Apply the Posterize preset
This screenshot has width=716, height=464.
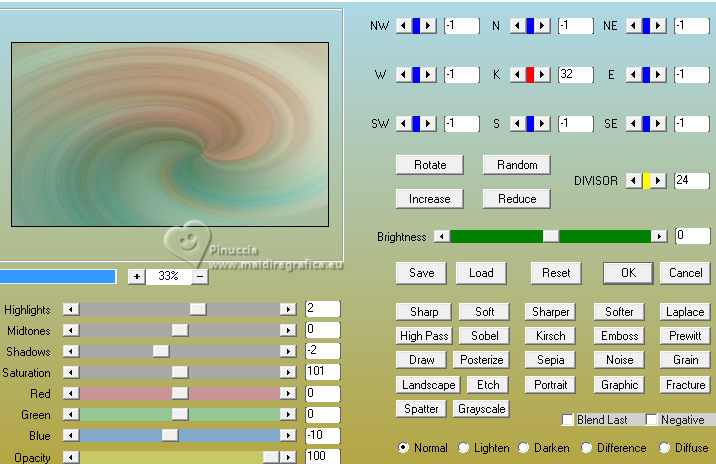[x=481, y=360]
